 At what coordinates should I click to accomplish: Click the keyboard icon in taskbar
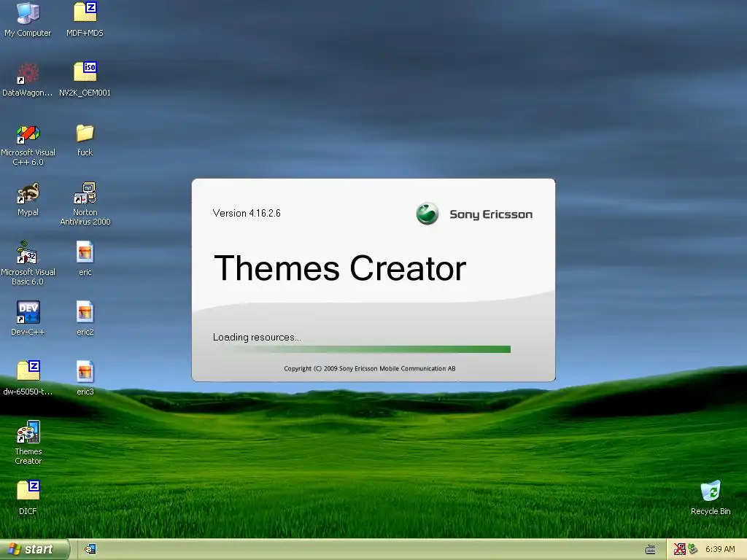[650, 550]
